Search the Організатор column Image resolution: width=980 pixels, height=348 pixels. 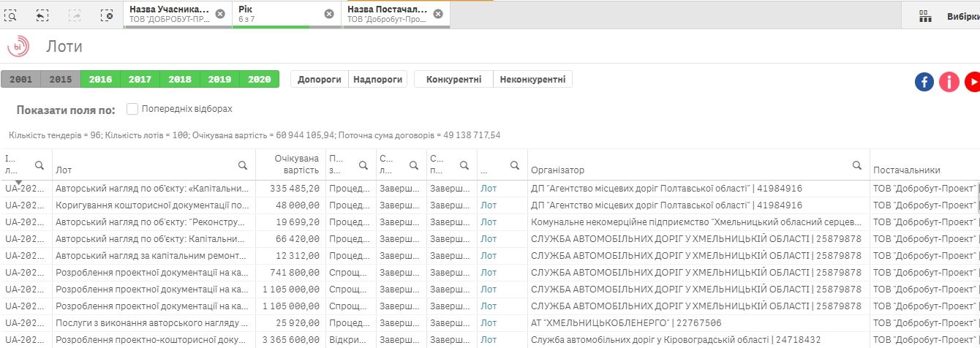[x=856, y=164]
